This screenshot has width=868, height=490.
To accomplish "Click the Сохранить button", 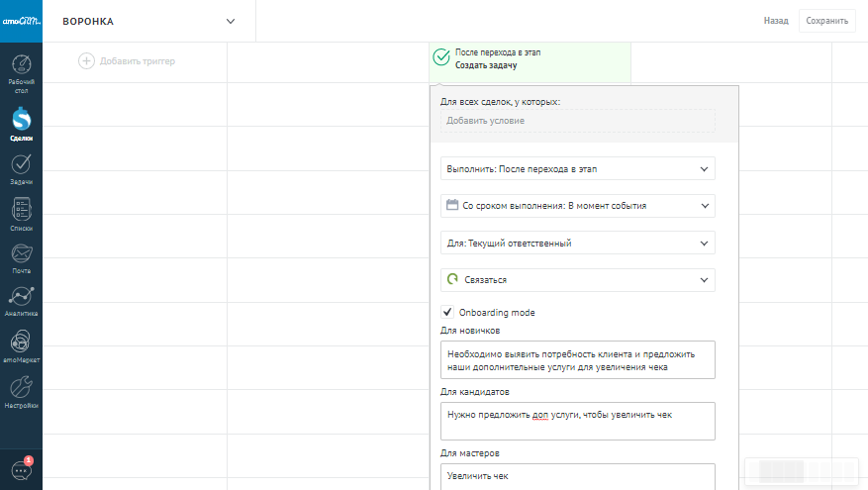I will [x=827, y=21].
